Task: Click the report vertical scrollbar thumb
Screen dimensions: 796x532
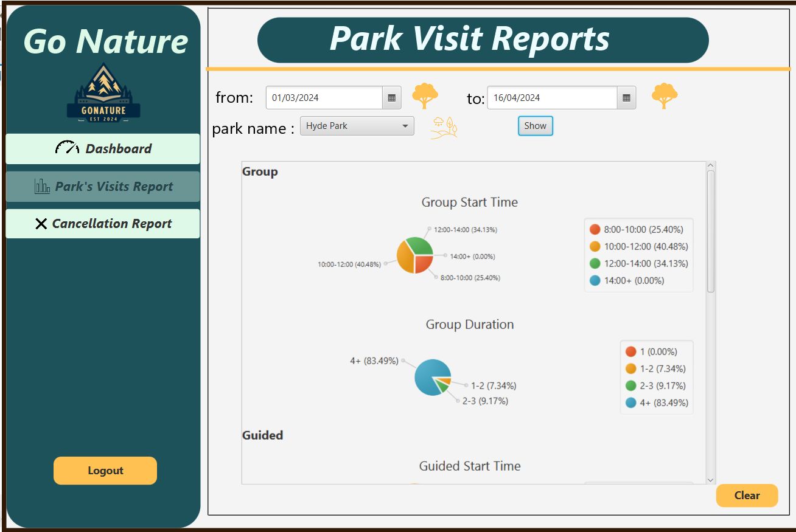Action: [710, 232]
